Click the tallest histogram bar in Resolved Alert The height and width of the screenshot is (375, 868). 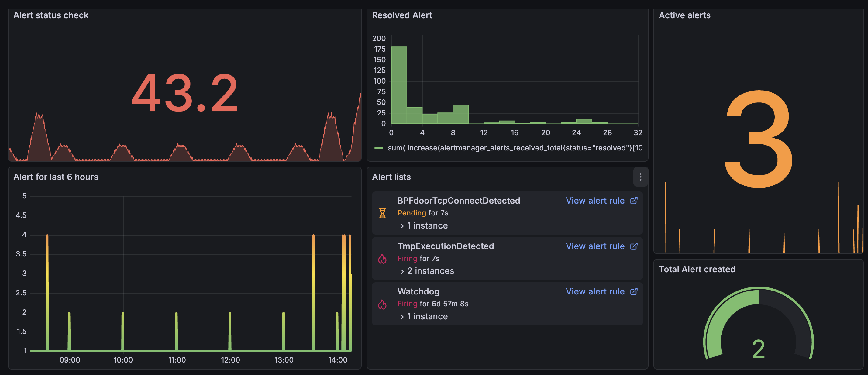coord(399,86)
